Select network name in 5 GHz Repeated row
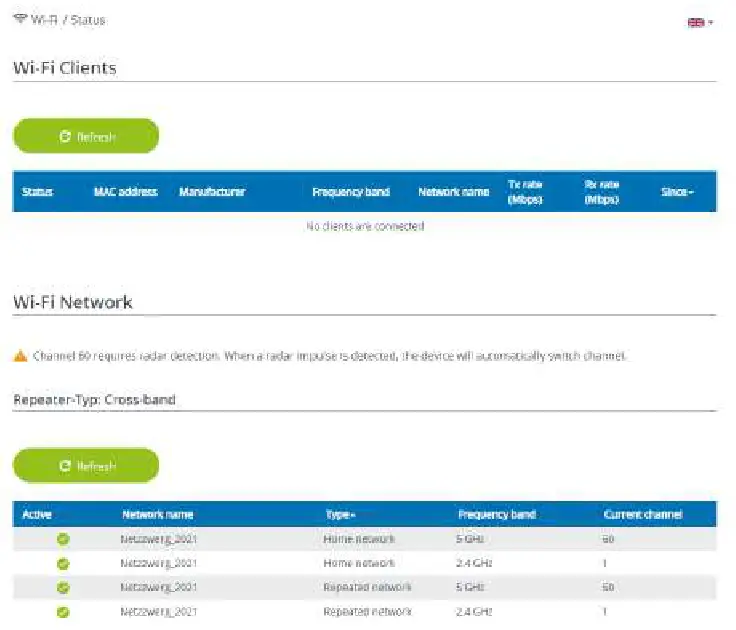Image resolution: width=736 pixels, height=630 pixels. point(158,587)
